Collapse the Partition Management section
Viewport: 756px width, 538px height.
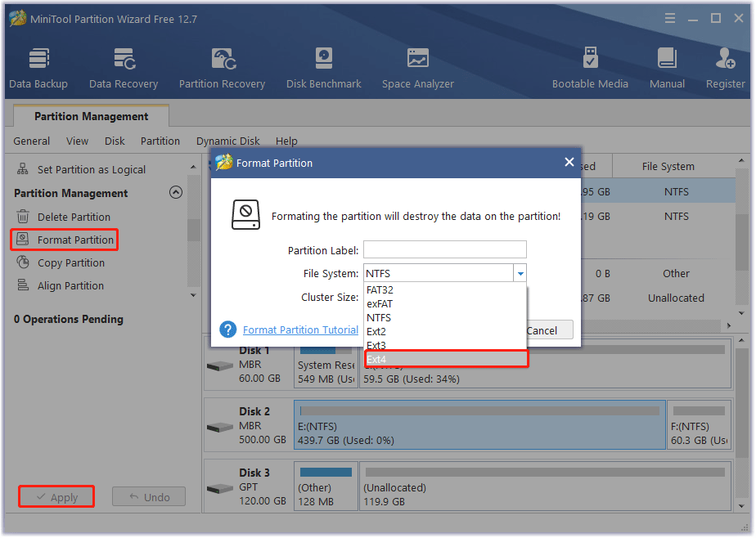(x=176, y=193)
